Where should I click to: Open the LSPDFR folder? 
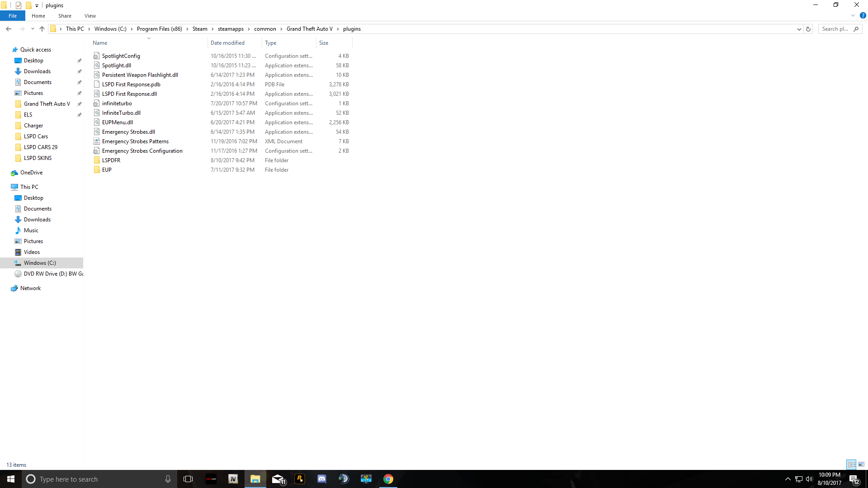tap(111, 160)
